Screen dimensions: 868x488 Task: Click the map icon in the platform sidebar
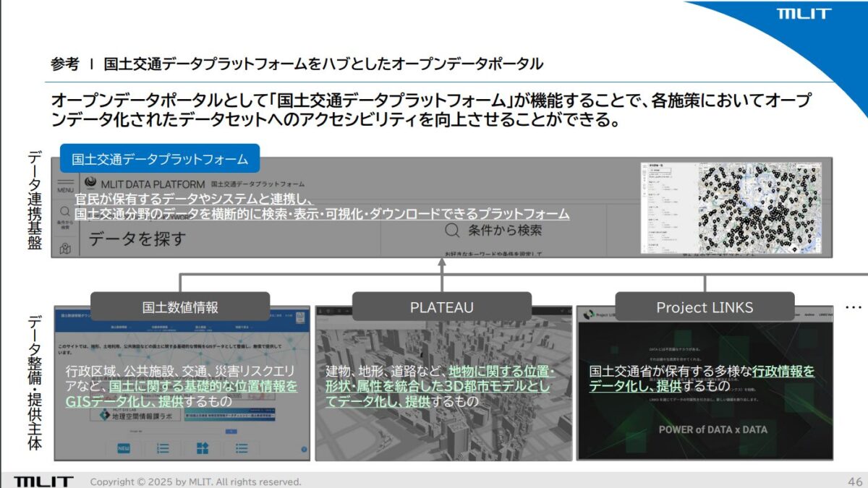pyautogui.click(x=65, y=249)
